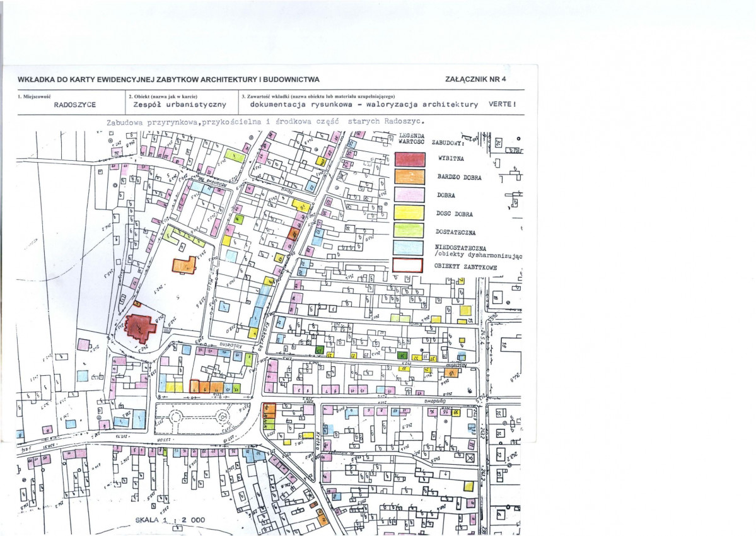756x536 pixels.
Task: Click 'dokumentacja rysunkowa - waloryzacja architektury' text
Action: pos(364,104)
